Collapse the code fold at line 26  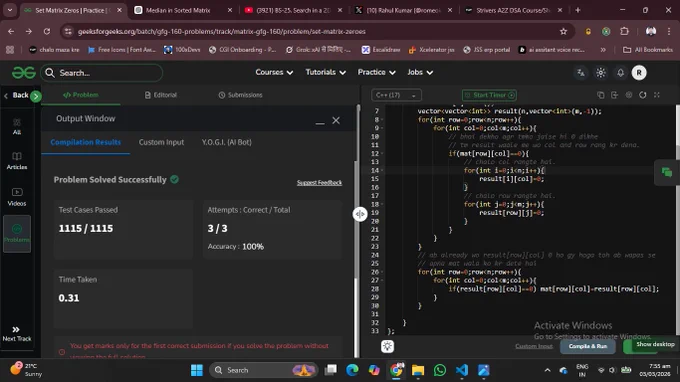(382, 272)
